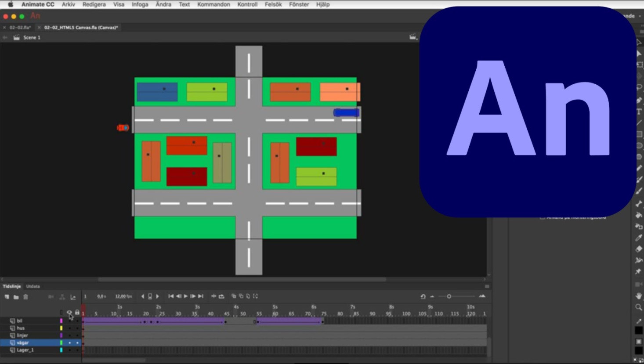Open the edit scene clapper dropdown
Image resolution: width=644 pixels, height=364 pixels.
pos(413,37)
